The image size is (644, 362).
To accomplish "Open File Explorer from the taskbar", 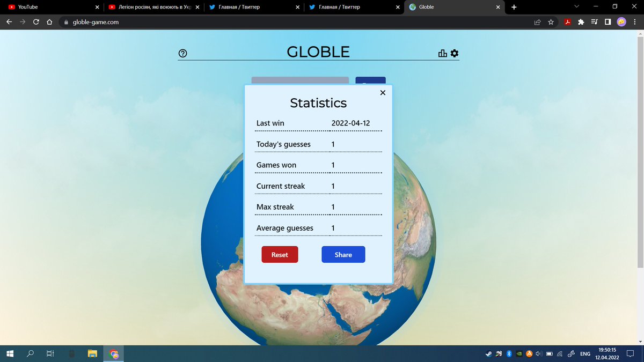I will click(x=92, y=354).
